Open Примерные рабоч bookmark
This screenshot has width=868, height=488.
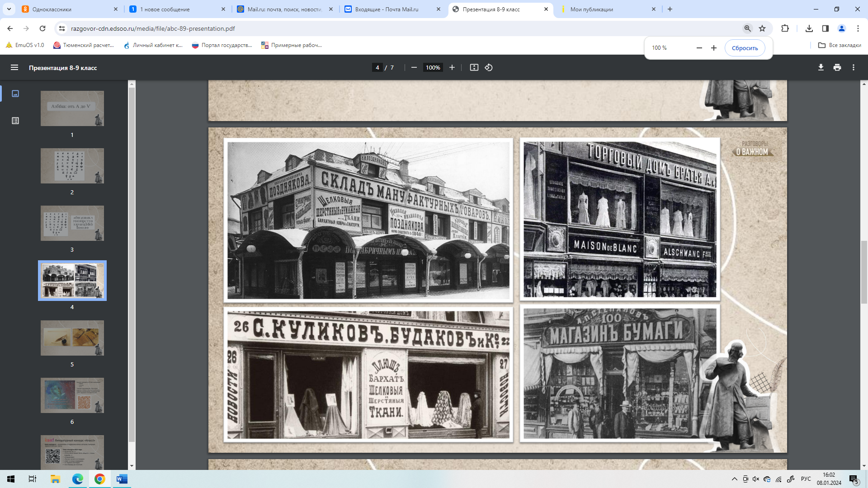(x=292, y=45)
